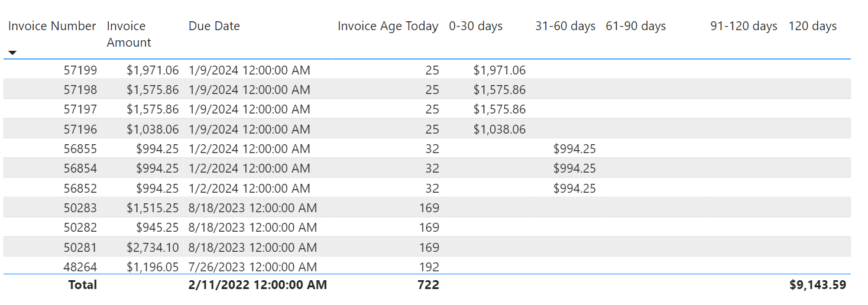Select the Invoice Age Today column header

tap(388, 26)
